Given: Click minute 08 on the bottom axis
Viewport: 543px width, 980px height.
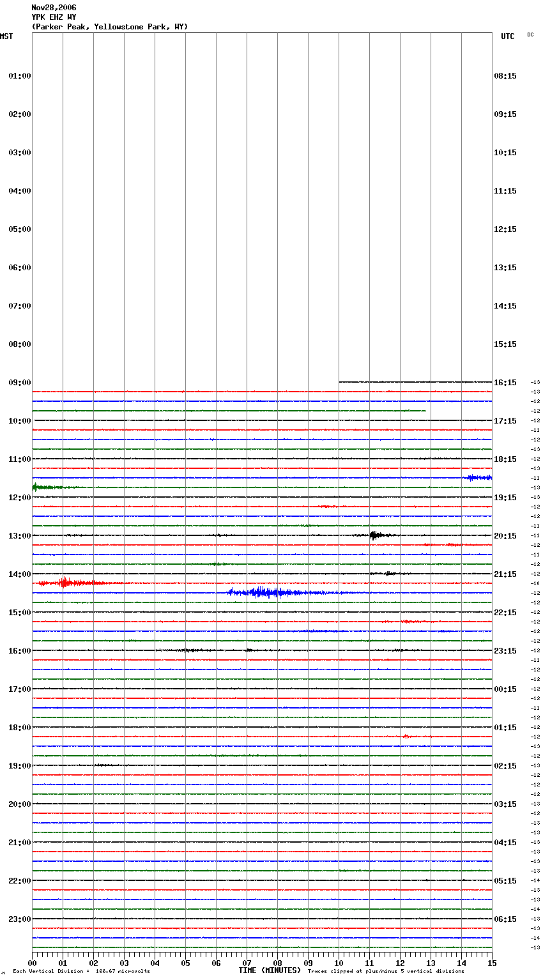Looking at the screenshot, I should (x=277, y=963).
